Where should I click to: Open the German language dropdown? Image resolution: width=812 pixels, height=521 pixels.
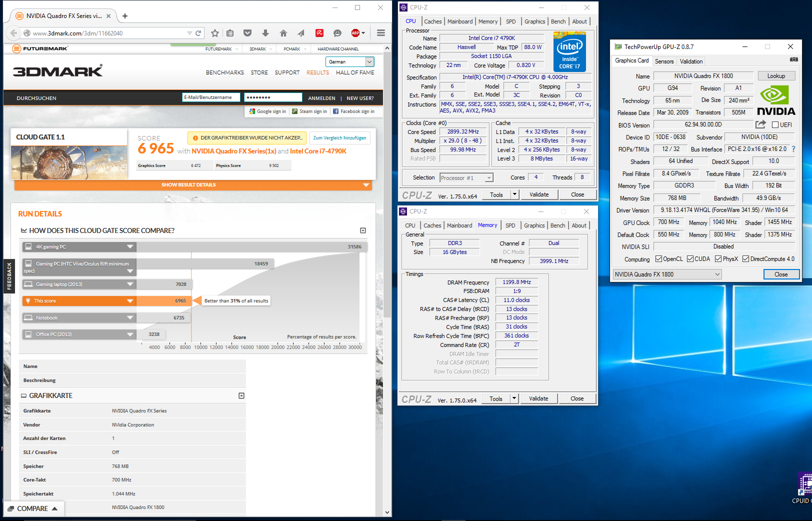350,61
